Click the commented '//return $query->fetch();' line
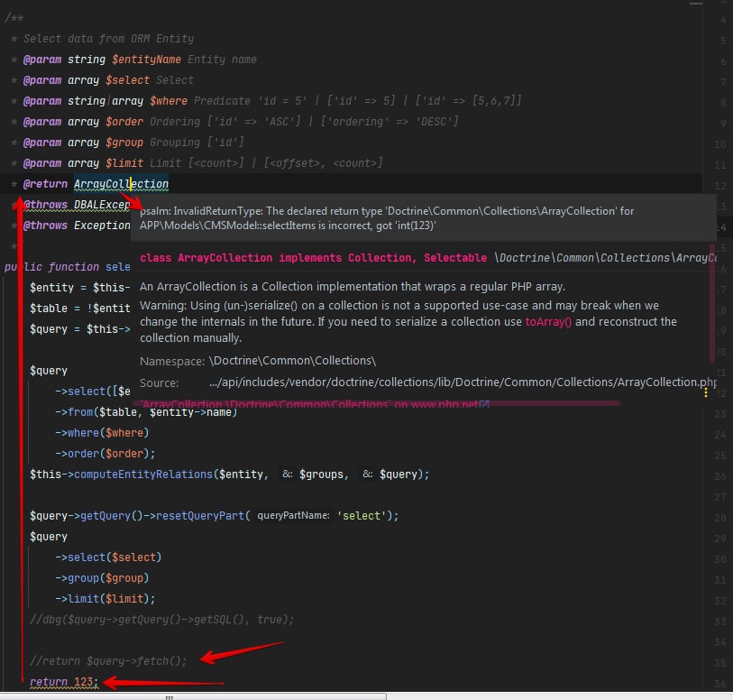This screenshot has width=733, height=700. click(x=108, y=660)
